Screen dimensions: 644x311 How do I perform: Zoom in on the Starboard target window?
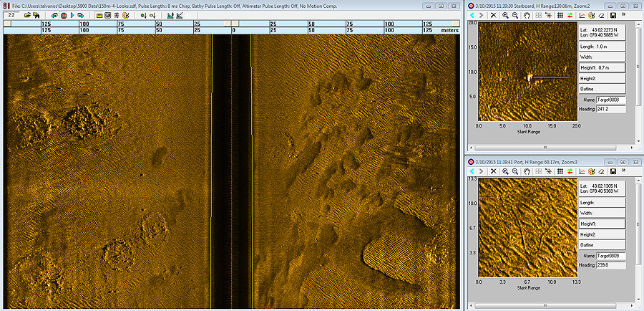(x=505, y=15)
